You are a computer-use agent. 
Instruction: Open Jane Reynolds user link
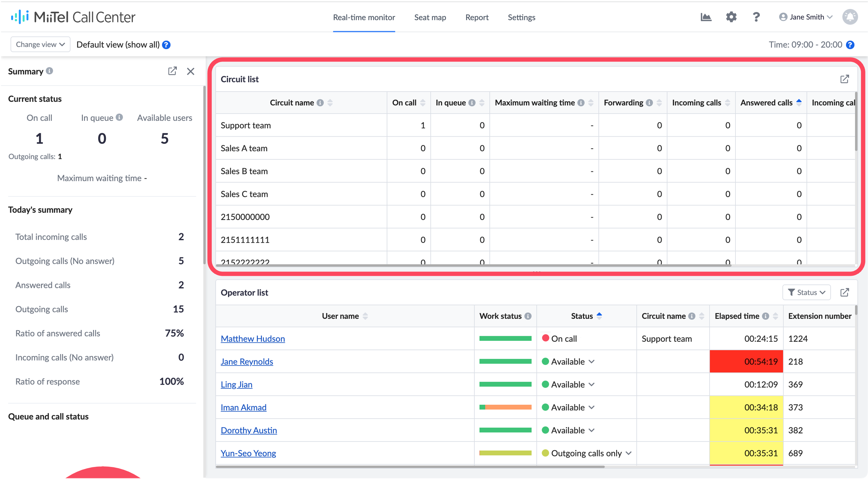point(247,362)
